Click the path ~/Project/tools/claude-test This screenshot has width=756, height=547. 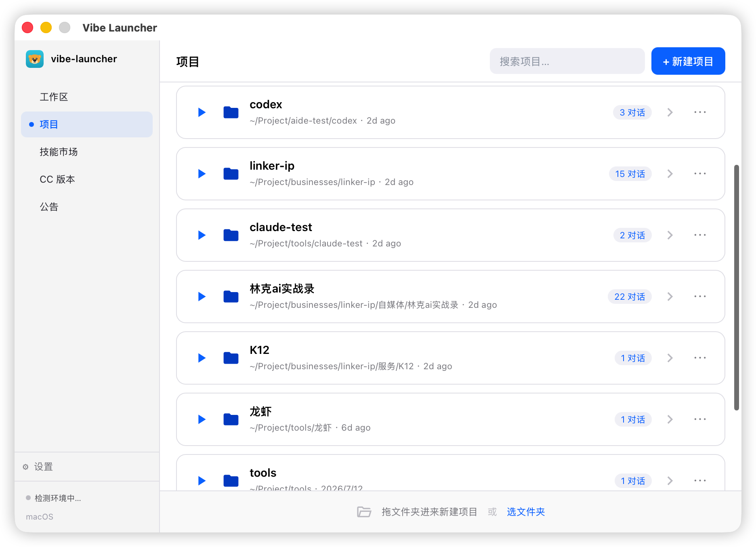tap(306, 244)
